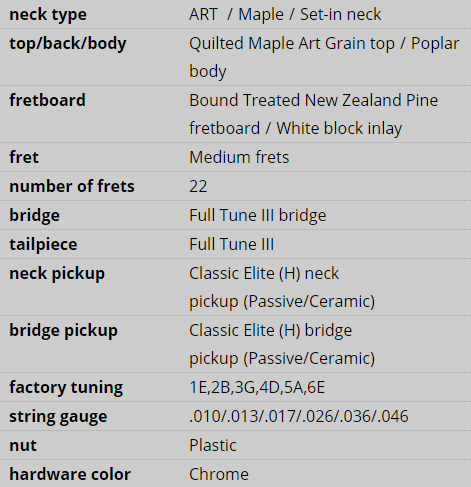471x487 pixels.
Task: Click the 'number of frets' label
Action: tap(72, 186)
